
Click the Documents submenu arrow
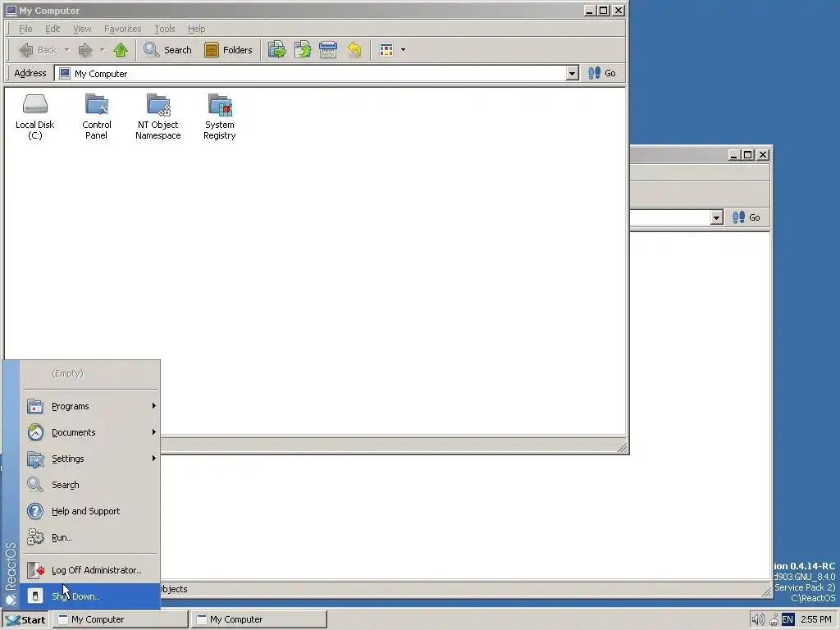[x=153, y=432]
